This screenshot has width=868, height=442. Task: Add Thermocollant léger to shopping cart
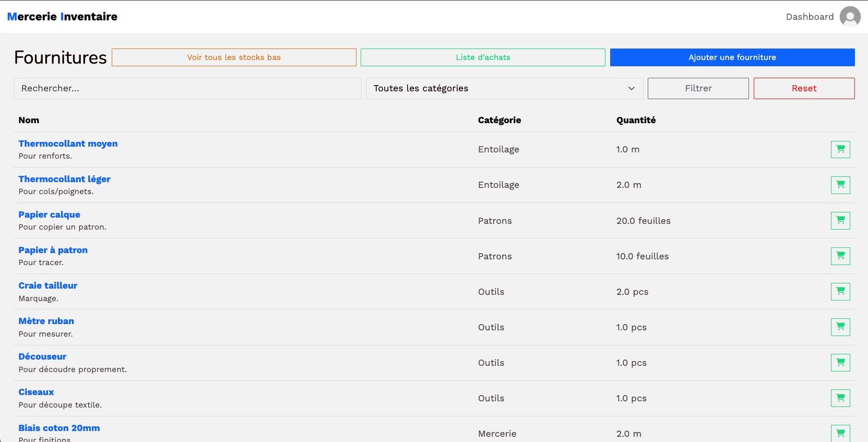840,185
